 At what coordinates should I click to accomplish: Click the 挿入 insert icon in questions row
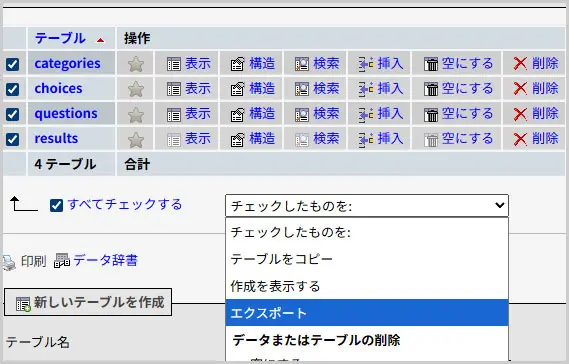tap(366, 114)
